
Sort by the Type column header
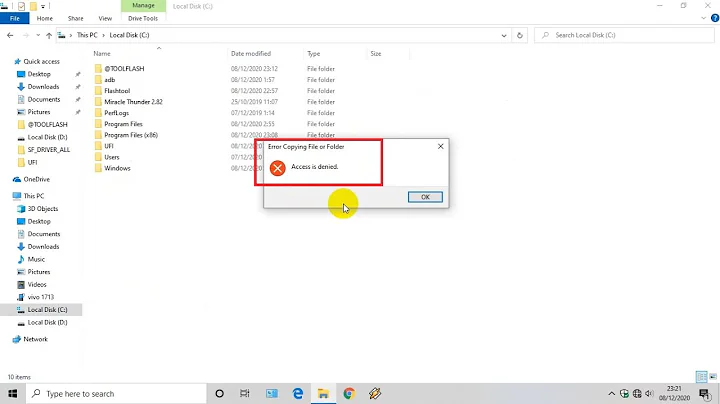[x=314, y=54]
